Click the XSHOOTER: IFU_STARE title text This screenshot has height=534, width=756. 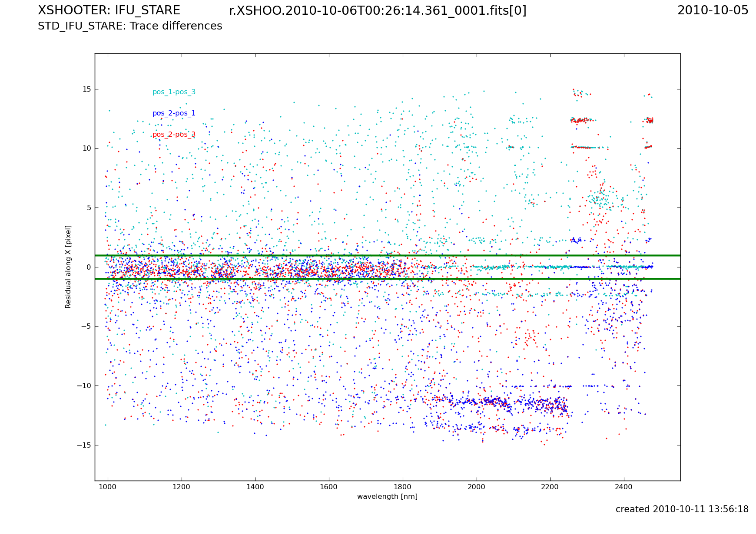click(x=109, y=11)
